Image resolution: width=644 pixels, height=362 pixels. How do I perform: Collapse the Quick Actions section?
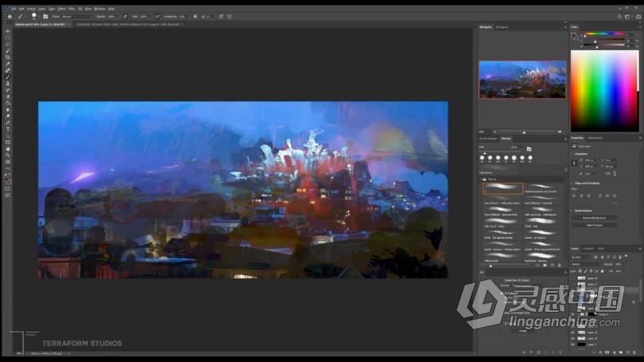(x=575, y=211)
